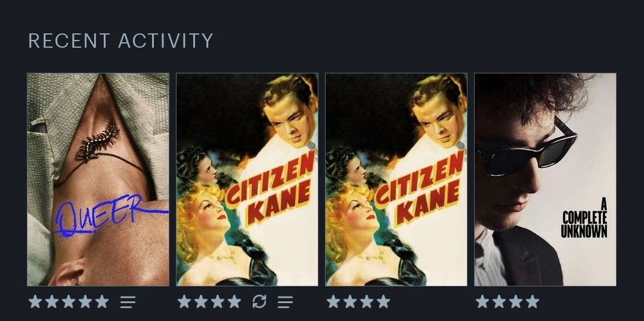Click star rating beside the rewatch icon
Viewport: 644px width, 321px height.
click(x=209, y=302)
